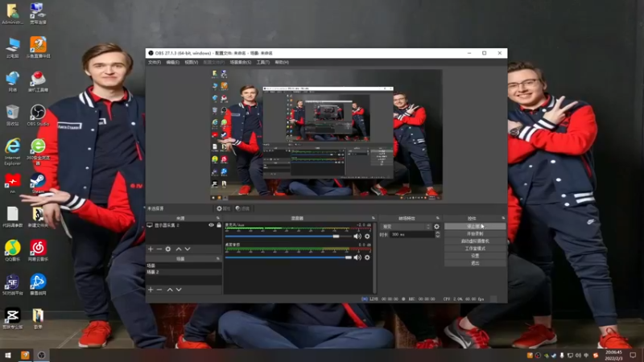Open the View (视图) menu
This screenshot has width=644, height=362.
pos(191,63)
